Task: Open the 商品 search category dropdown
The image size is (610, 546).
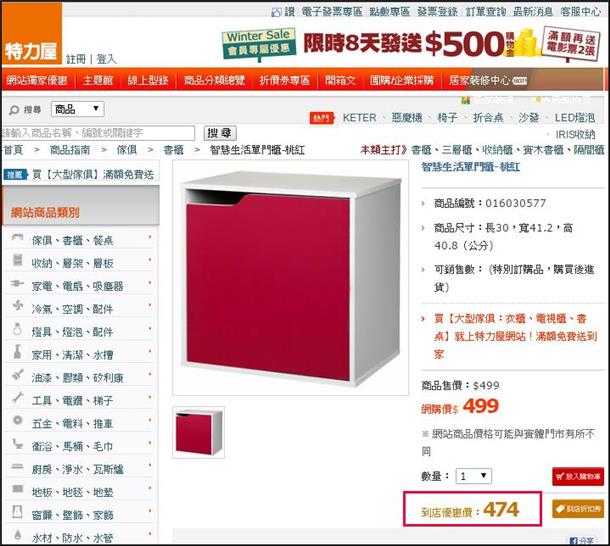Action: point(78,109)
